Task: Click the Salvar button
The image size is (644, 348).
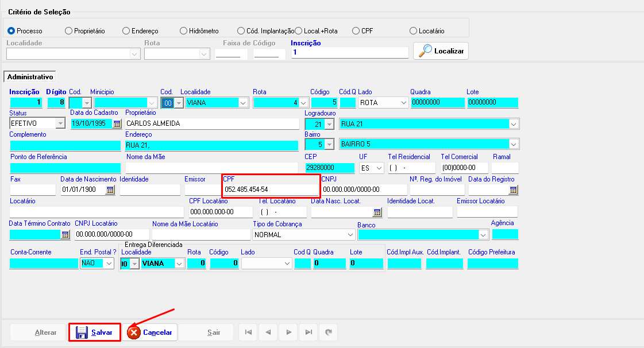Action: tap(95, 332)
